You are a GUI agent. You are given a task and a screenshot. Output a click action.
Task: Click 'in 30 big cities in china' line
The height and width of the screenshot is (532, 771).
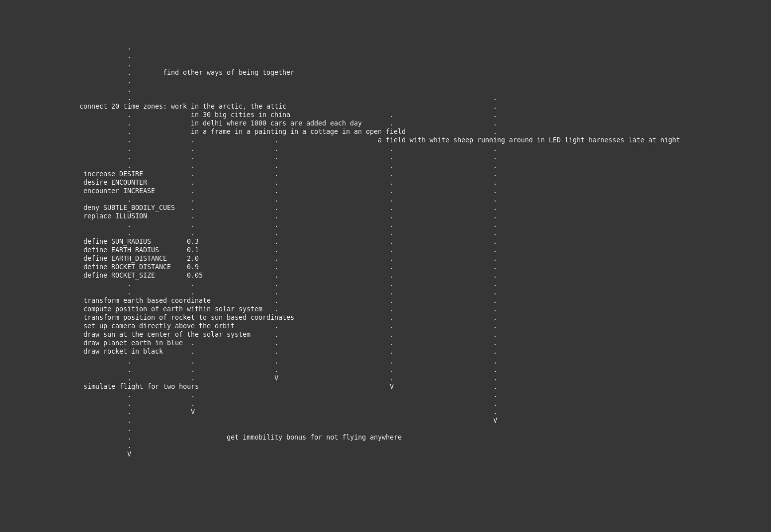240,115
